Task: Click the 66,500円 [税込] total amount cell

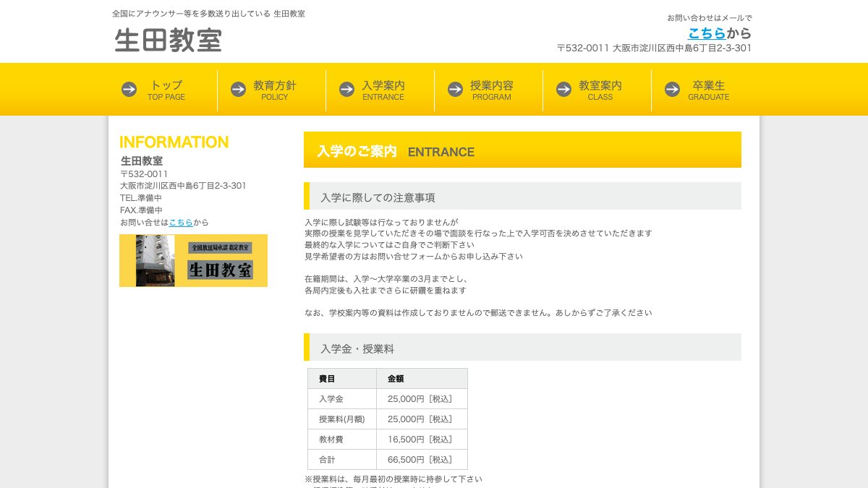Action: click(x=422, y=460)
